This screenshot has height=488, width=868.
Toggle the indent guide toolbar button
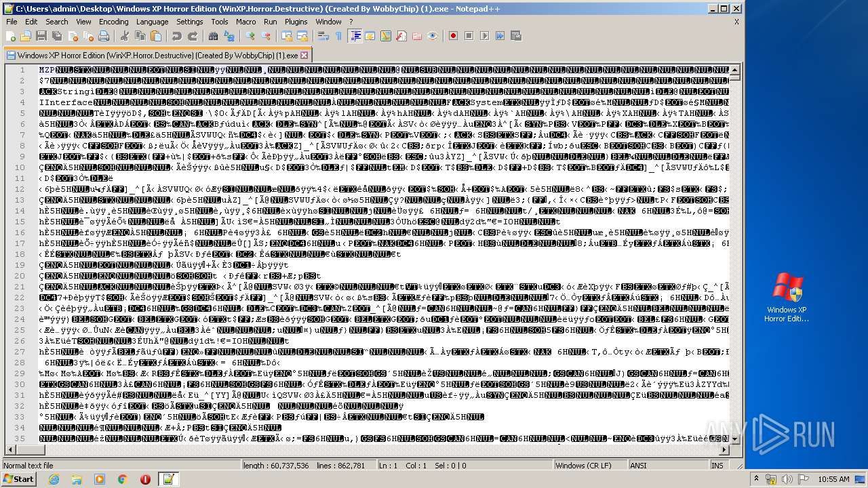point(355,36)
